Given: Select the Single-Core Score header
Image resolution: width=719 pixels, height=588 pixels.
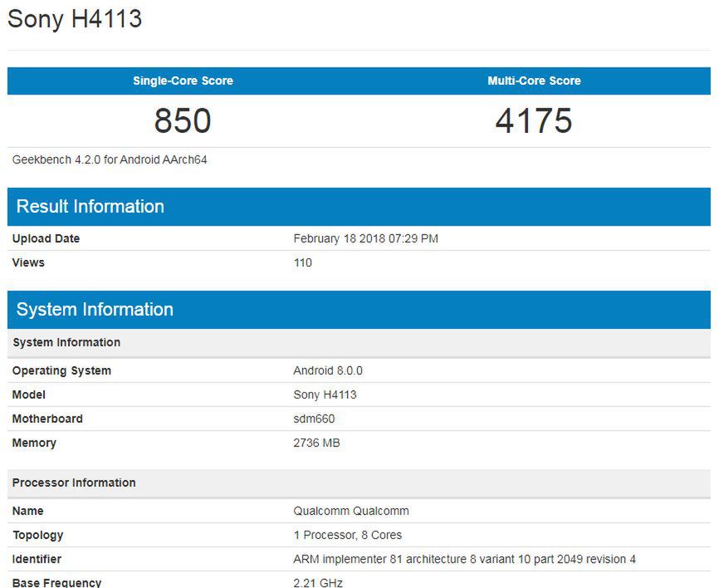Looking at the screenshot, I should coord(183,81).
